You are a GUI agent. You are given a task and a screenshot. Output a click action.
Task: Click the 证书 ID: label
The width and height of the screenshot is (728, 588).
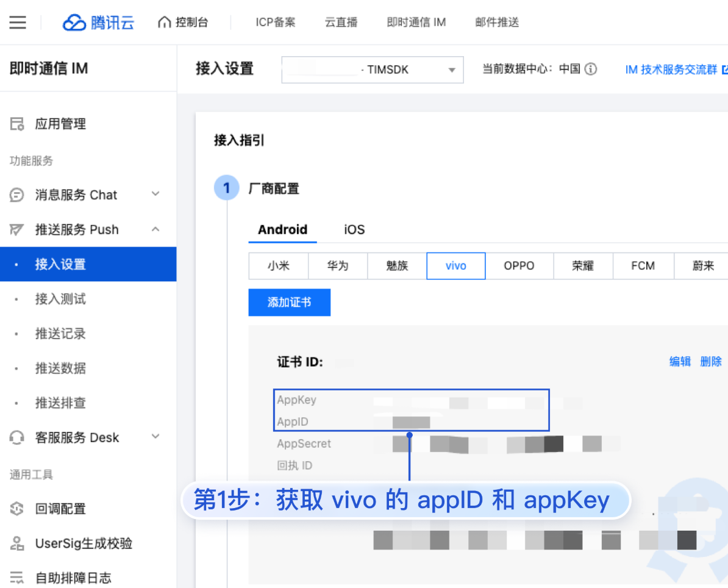(x=300, y=362)
